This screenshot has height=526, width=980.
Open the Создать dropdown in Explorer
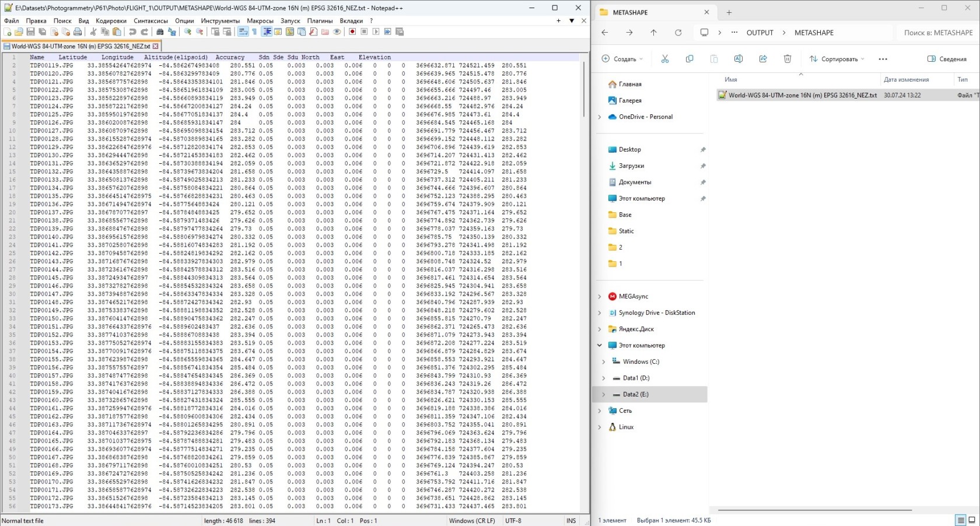click(622, 59)
